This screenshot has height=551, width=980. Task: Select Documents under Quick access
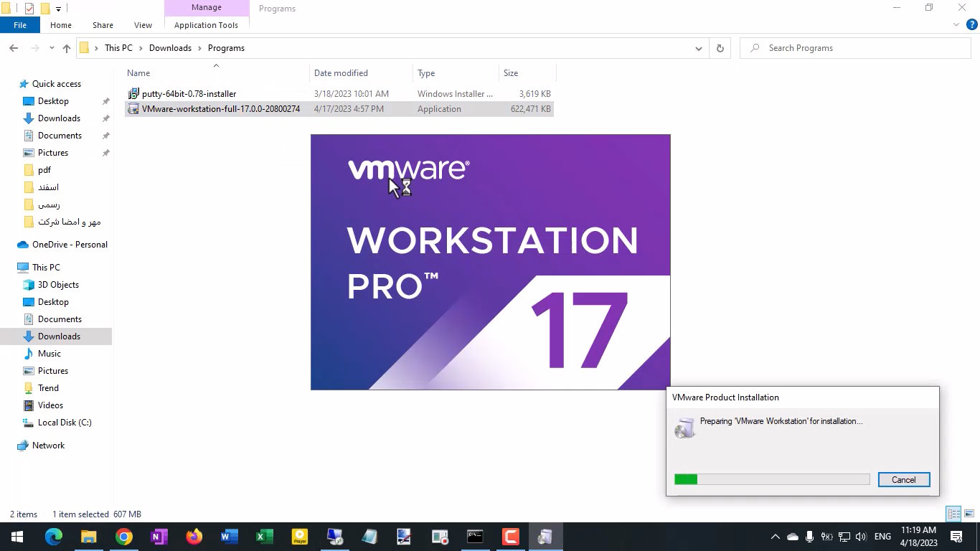coord(60,136)
